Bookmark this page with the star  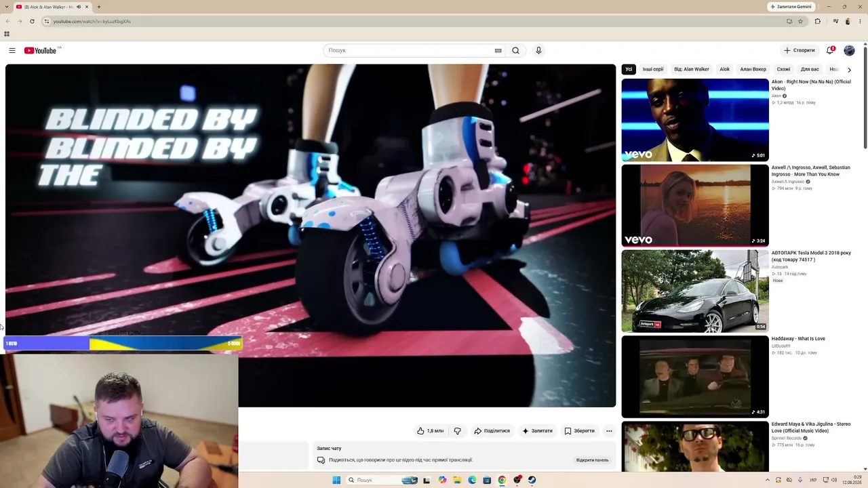800,21
